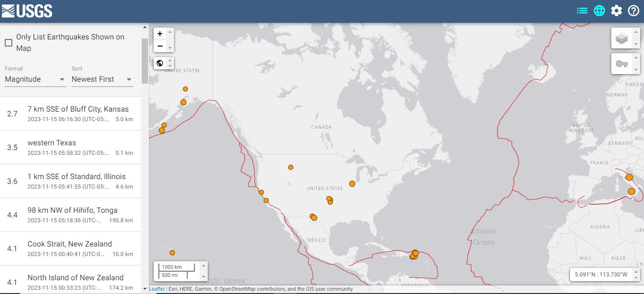Click the sidebar vertical scrollbar thumb

tap(145, 61)
